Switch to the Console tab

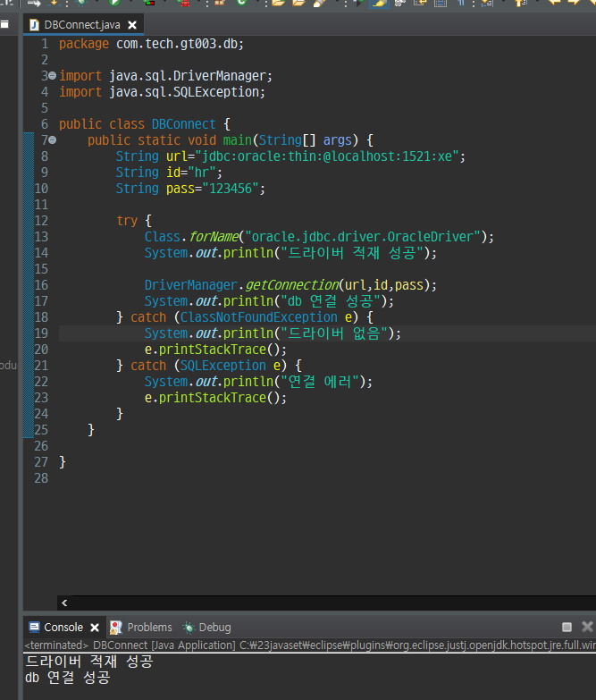pyautogui.click(x=63, y=628)
